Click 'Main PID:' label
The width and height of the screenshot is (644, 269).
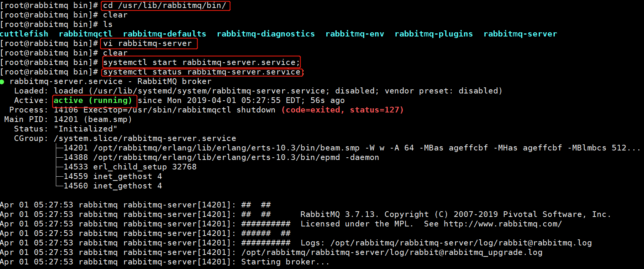click(26, 119)
